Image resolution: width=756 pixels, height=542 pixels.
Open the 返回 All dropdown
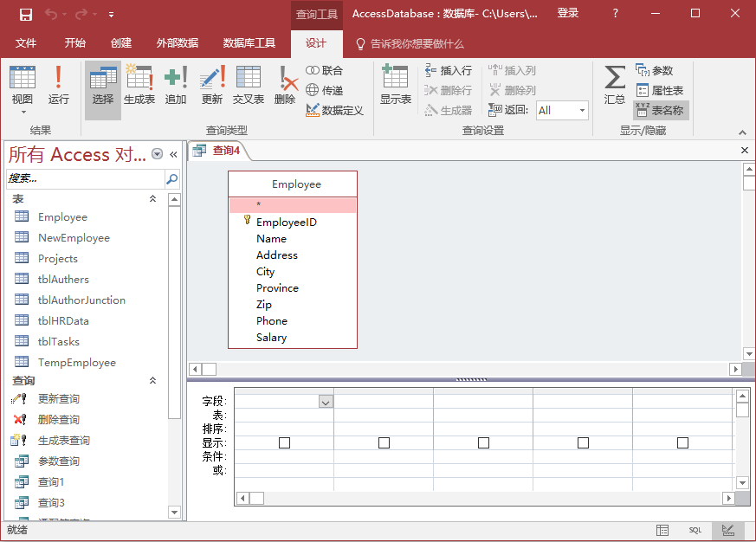582,110
